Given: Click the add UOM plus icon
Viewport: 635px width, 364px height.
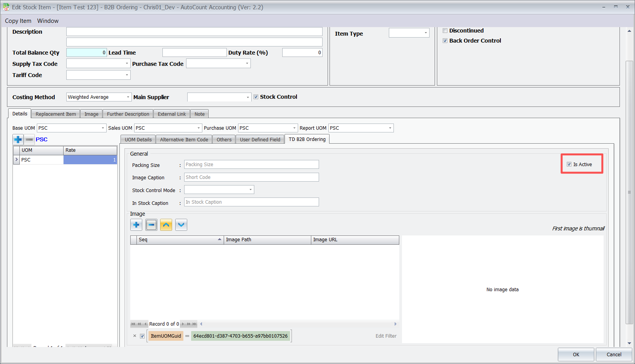Looking at the screenshot, I should point(18,139).
